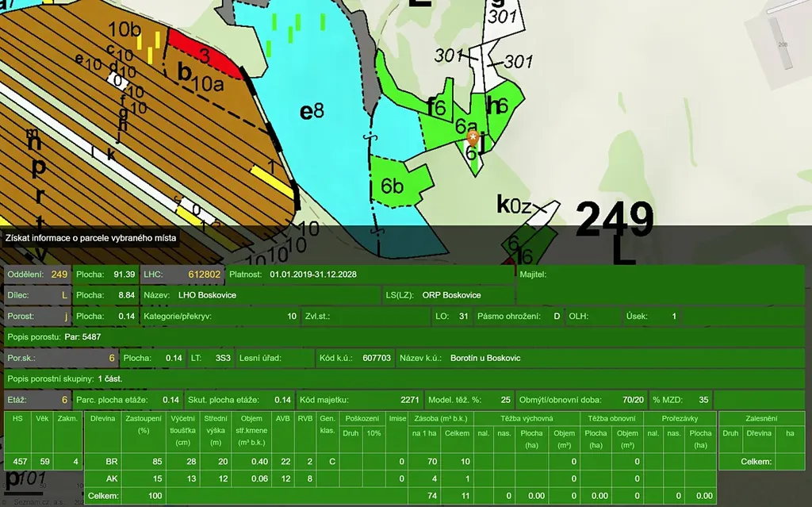Click the Zastoupení (%) column header
Viewport: 812px width, 507px height.
tap(144, 424)
